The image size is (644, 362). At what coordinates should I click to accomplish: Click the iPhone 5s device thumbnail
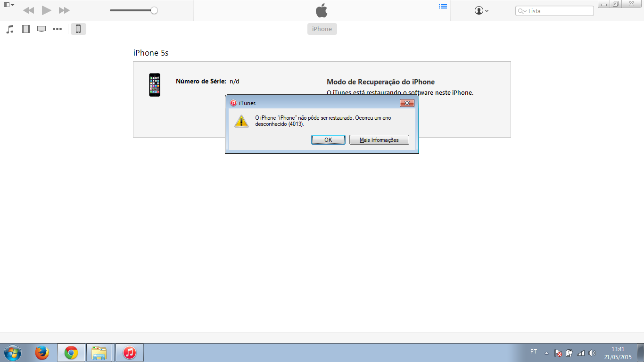tap(155, 85)
